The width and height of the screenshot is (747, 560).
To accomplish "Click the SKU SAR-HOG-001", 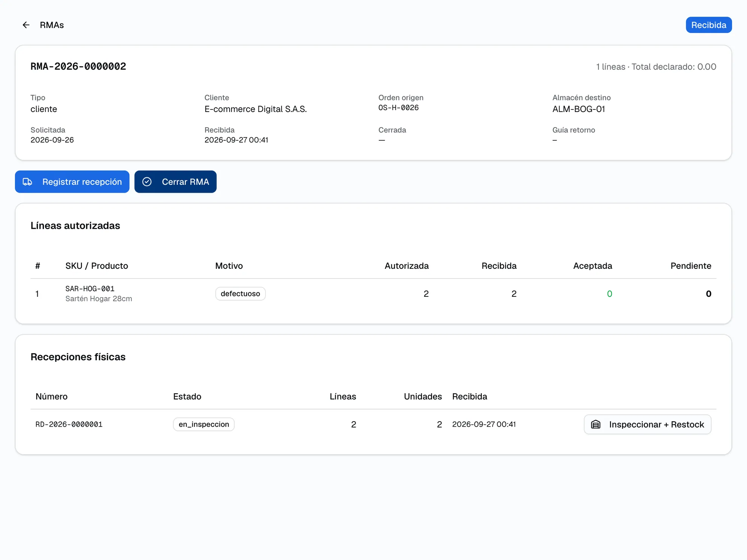I will [x=90, y=289].
